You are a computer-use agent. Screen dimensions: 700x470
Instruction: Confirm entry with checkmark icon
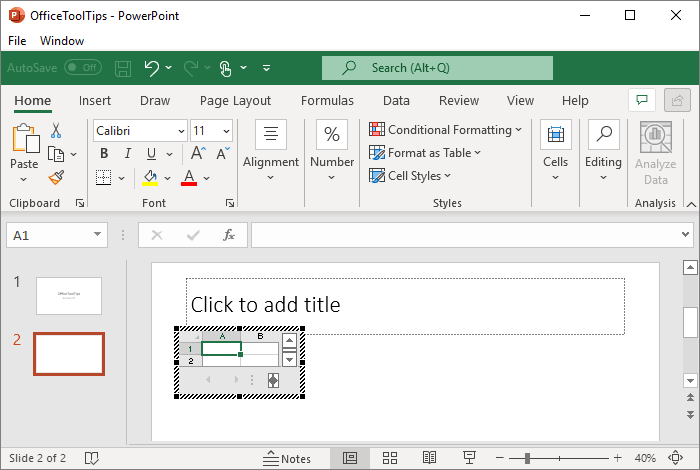pos(193,235)
